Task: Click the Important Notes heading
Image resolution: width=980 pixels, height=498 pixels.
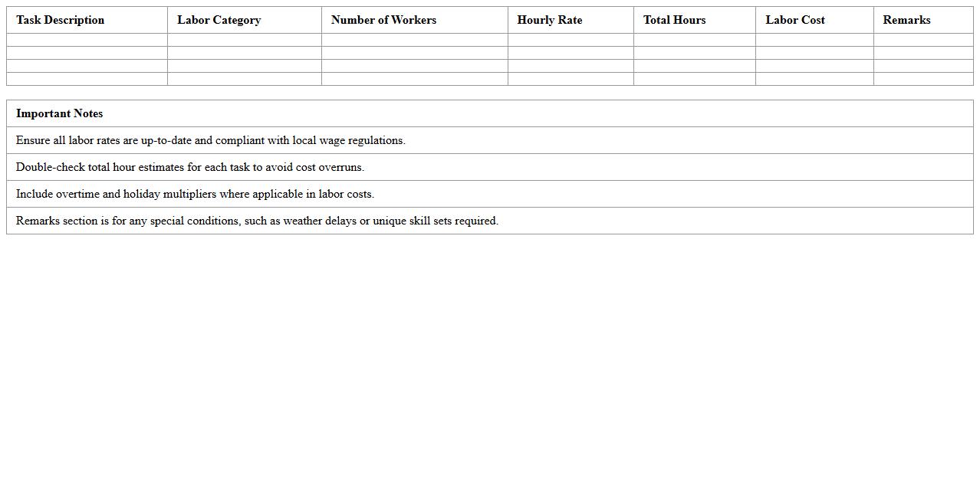Action: [x=59, y=113]
